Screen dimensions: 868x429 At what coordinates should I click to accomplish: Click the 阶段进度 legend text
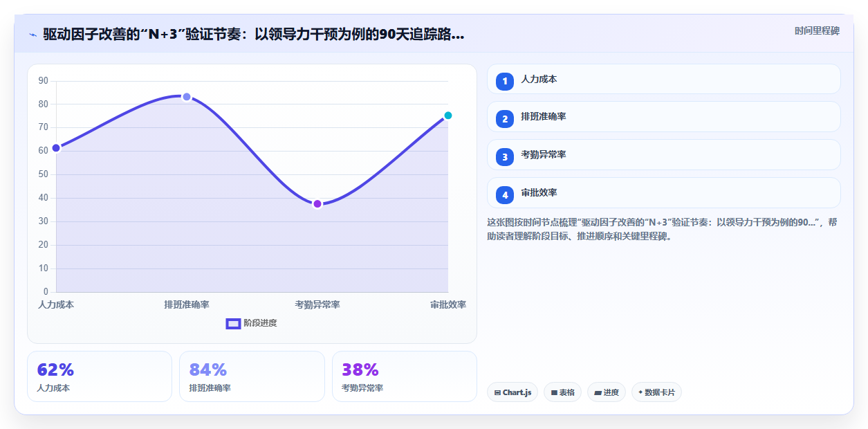coord(260,323)
